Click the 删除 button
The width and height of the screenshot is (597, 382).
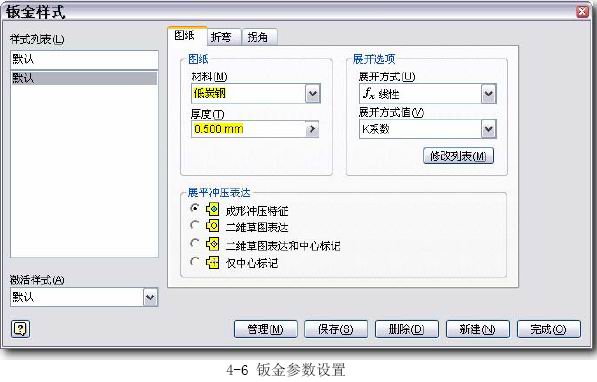pos(407,329)
